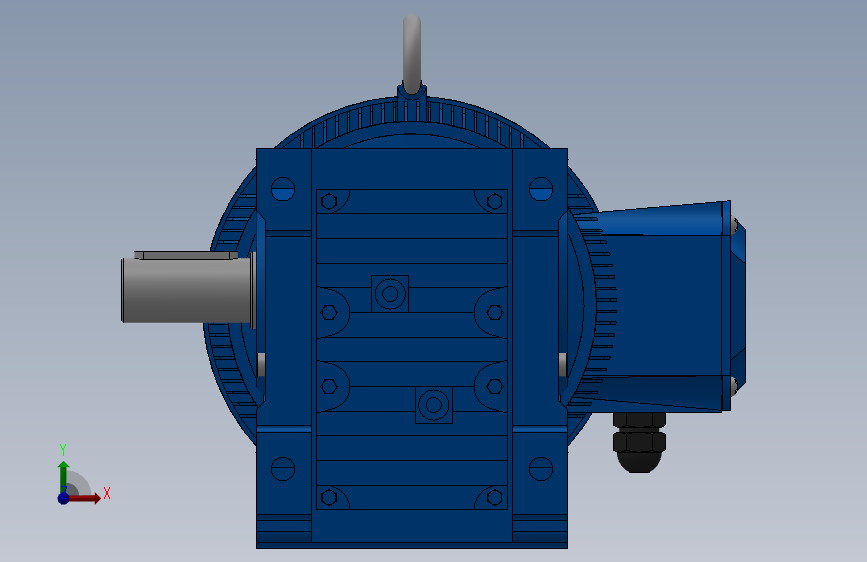Image resolution: width=867 pixels, height=562 pixels.
Task: Select the bottom-right hex bolt on the cover plate
Action: tap(495, 497)
